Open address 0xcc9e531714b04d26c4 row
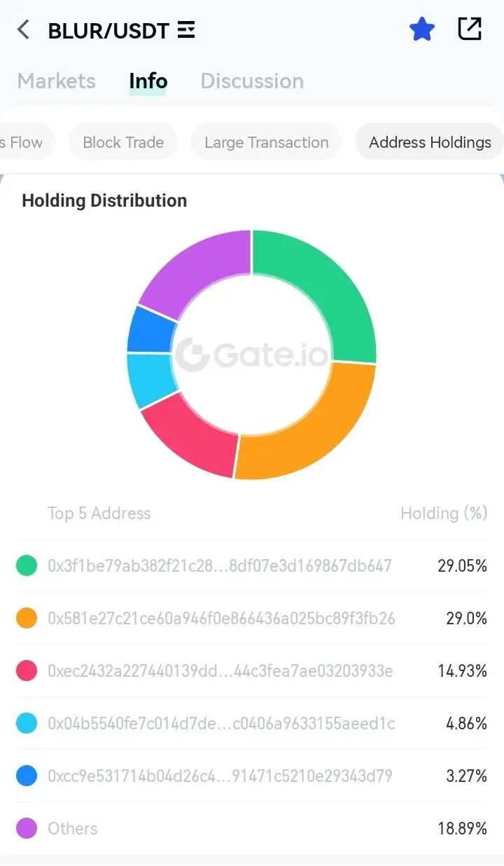Image resolution: width=504 pixels, height=866 pixels. [252, 776]
